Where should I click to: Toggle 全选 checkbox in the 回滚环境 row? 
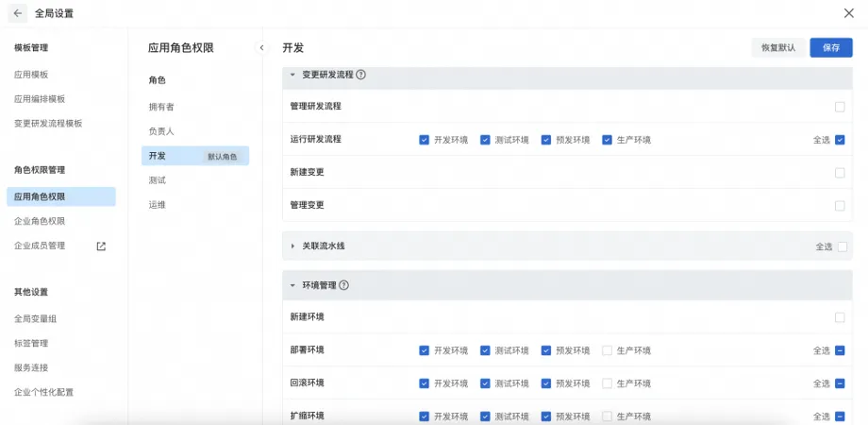pos(840,382)
